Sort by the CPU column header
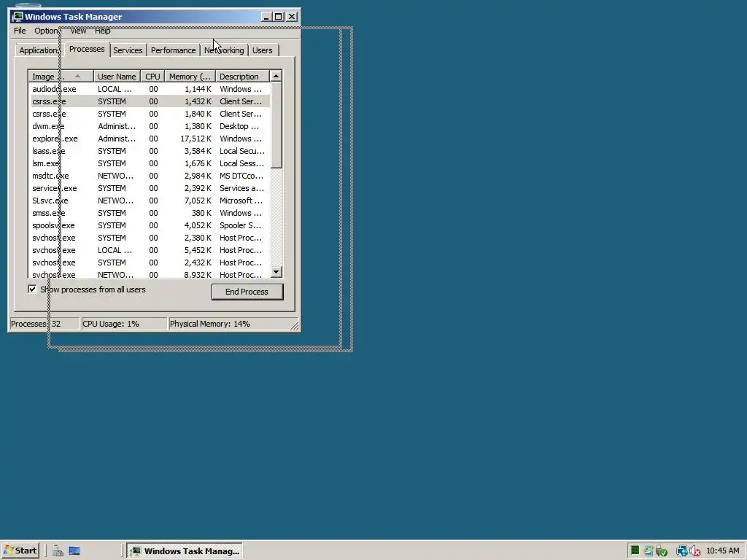This screenshot has height=560, width=747. pos(153,76)
